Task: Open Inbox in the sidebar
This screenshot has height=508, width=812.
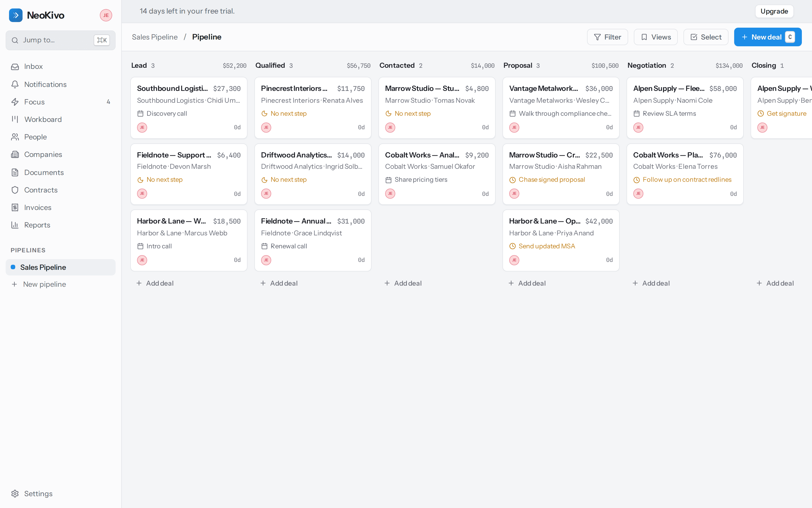Action: (60, 67)
